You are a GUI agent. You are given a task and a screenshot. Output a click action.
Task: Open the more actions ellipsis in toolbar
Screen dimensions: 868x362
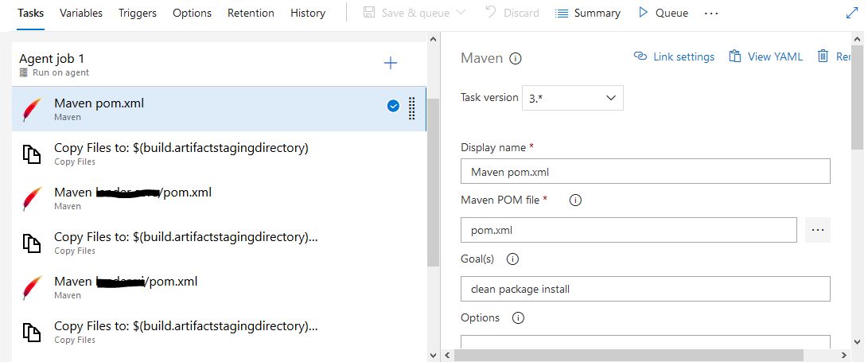[x=711, y=14]
